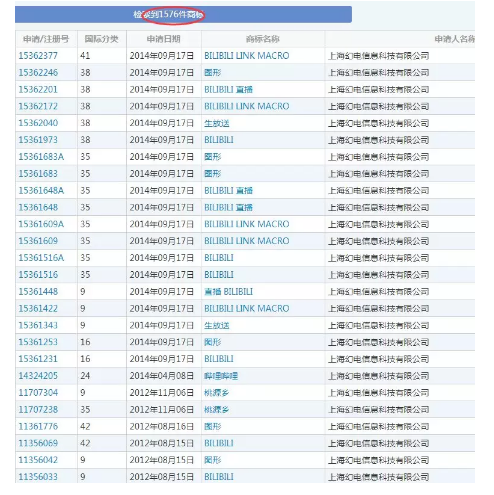The width and height of the screenshot is (494, 495).
Task: Click date 2012年08月16日 in row 11361776
Action: (x=162, y=426)
